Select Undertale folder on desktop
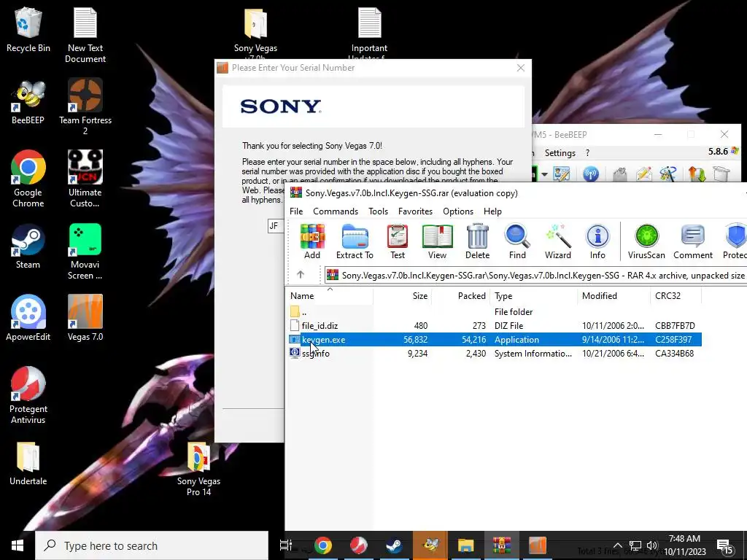Image resolution: width=747 pixels, height=560 pixels. coord(28,463)
